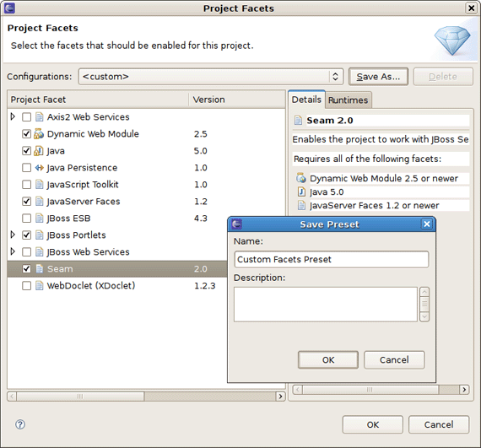The image size is (481, 448).
Task: Click the Java 5.0 requirement icon
Action: (x=301, y=192)
